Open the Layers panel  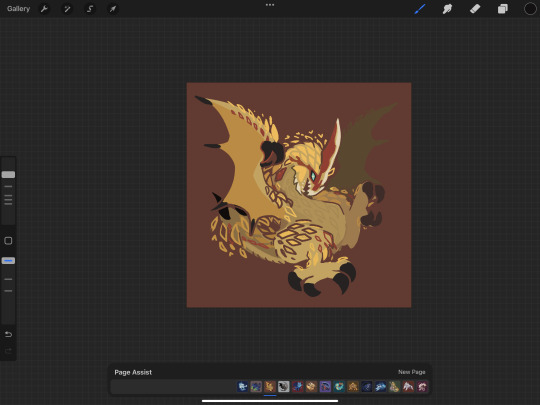click(502, 9)
